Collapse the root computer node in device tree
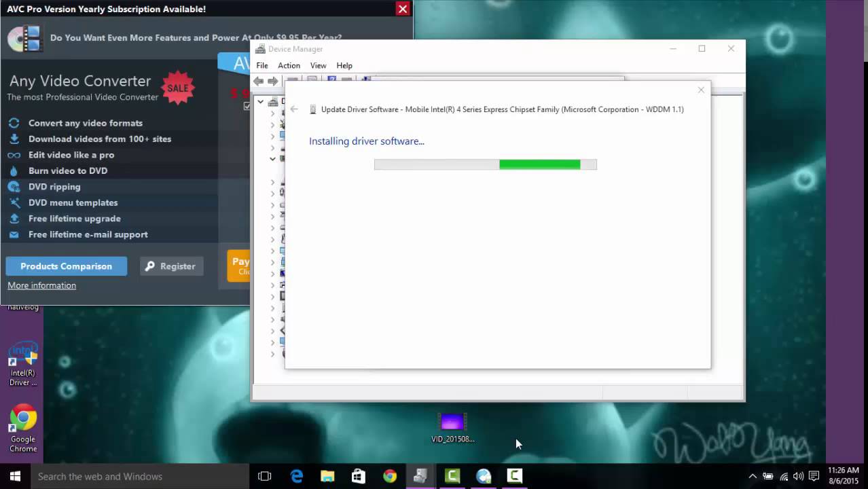This screenshot has width=868, height=489. point(261,101)
